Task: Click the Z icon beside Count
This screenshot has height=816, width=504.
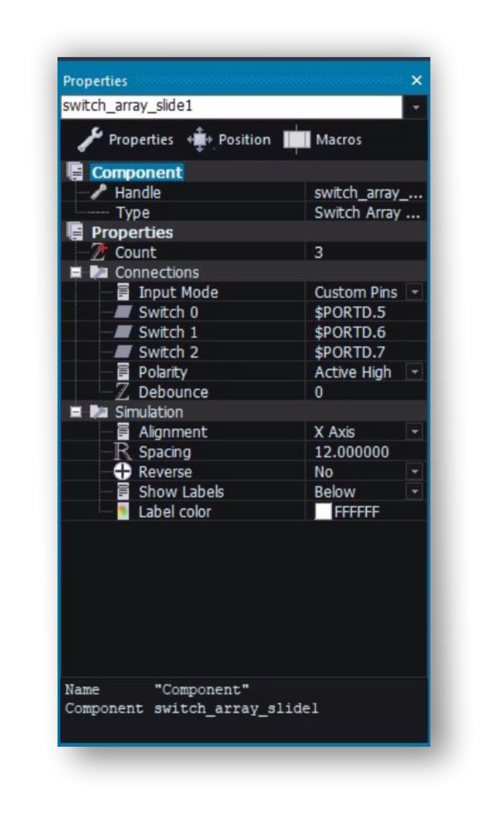Action: (99, 252)
